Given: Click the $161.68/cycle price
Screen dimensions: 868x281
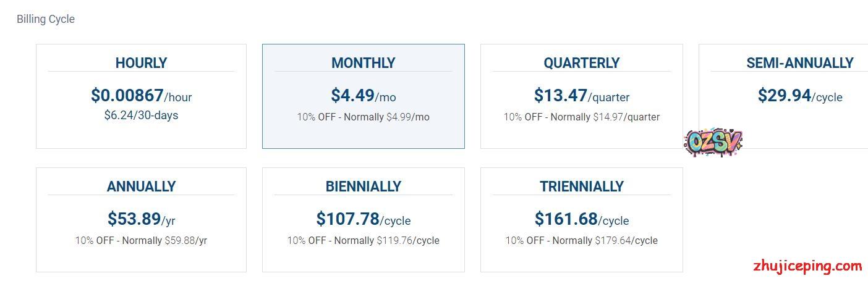Looking at the screenshot, I should tap(581, 219).
